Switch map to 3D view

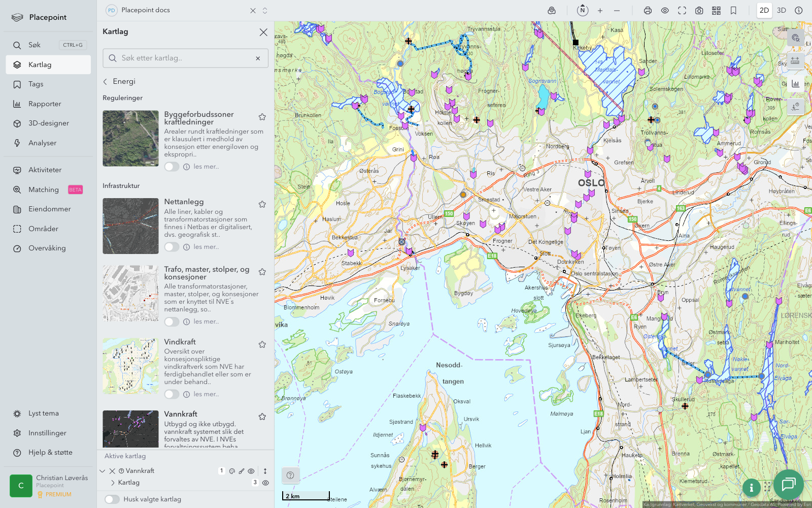(x=782, y=11)
